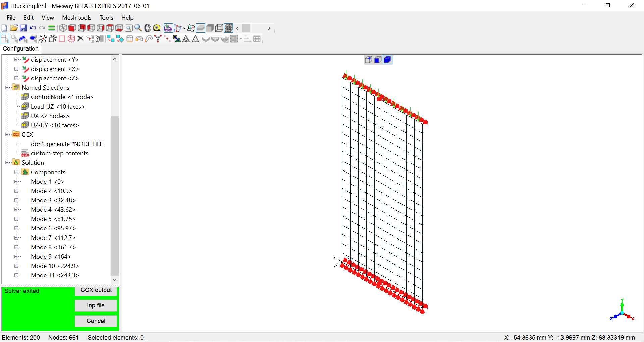Open the View menu

(48, 18)
